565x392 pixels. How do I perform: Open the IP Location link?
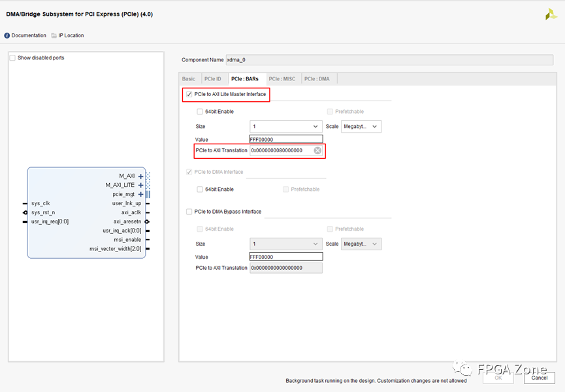click(x=71, y=36)
